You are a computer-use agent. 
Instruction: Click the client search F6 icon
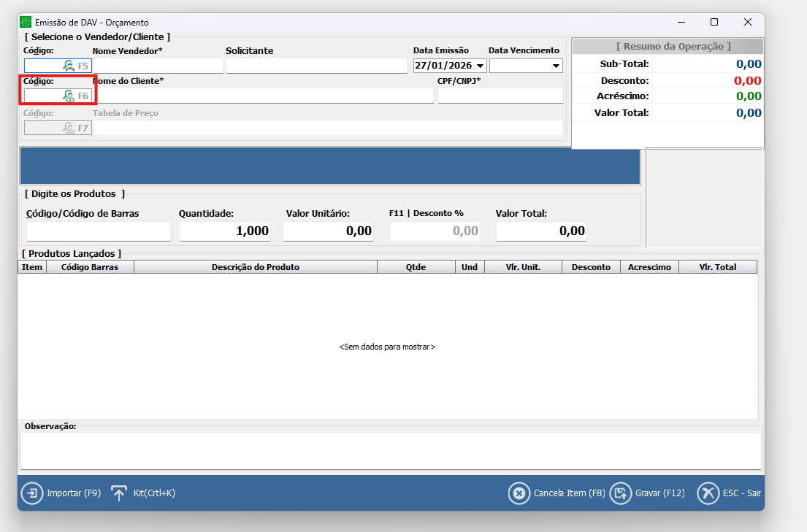coord(69,96)
